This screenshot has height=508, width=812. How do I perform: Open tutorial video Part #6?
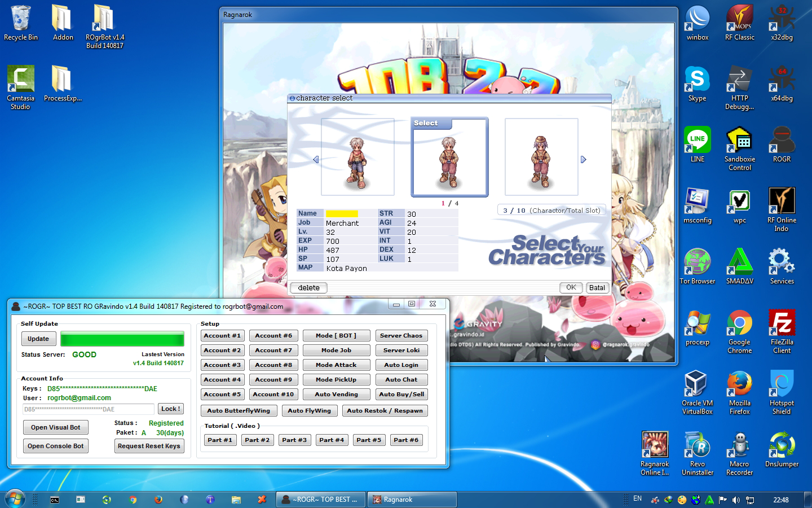(406, 440)
